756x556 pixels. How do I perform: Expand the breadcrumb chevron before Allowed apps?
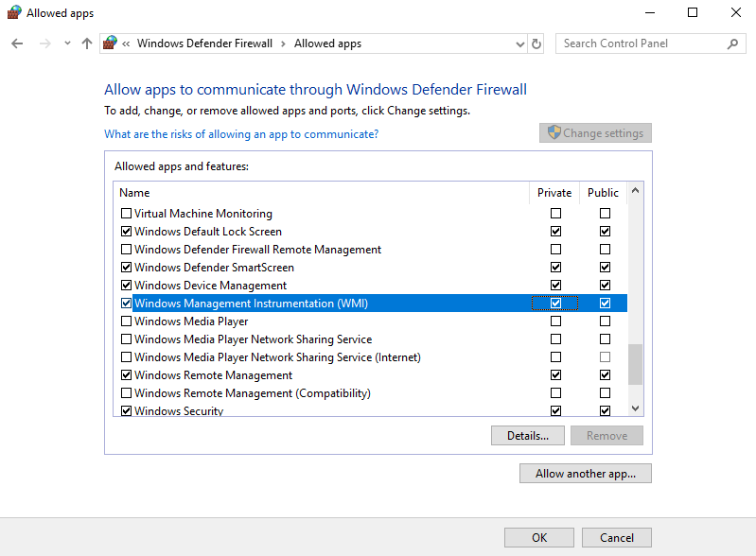pyautogui.click(x=283, y=43)
